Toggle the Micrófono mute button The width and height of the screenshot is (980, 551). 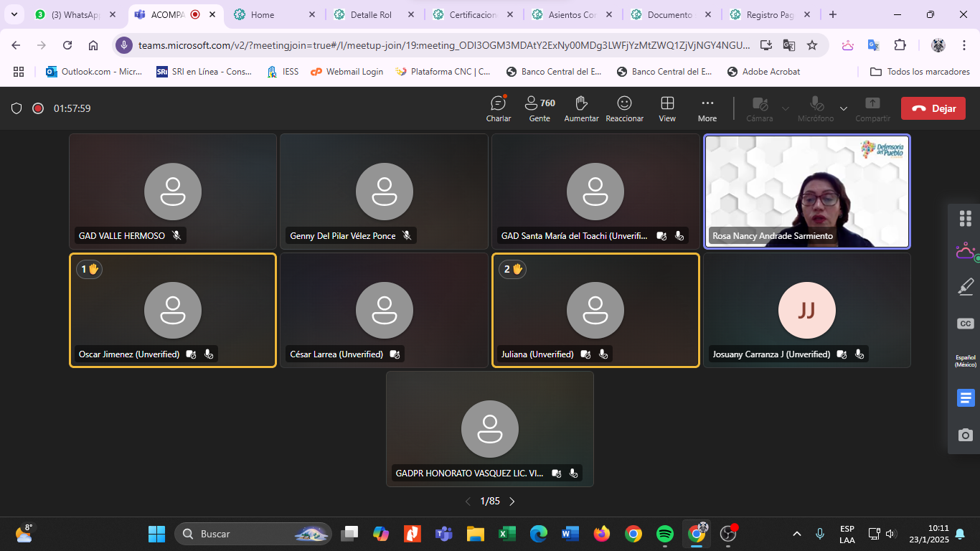(x=816, y=108)
